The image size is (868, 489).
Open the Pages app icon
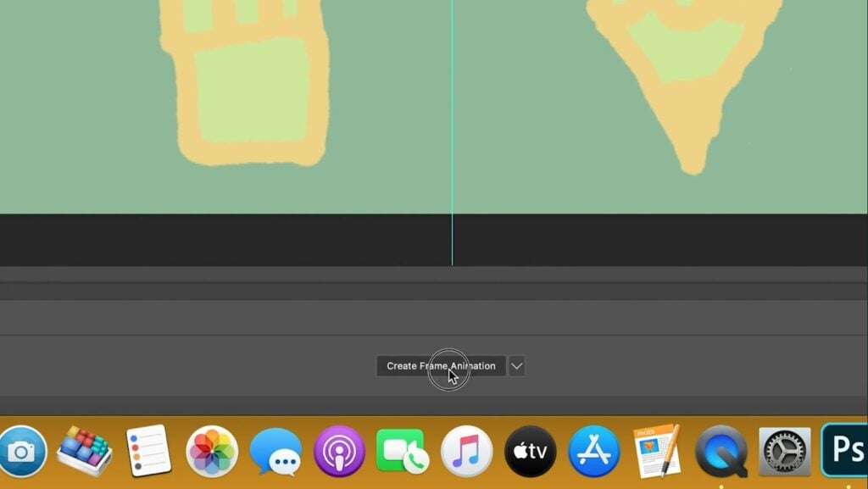click(x=657, y=451)
